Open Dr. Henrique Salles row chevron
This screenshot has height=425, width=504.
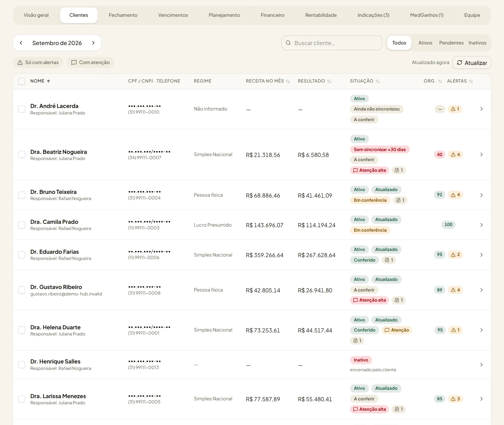(481, 365)
